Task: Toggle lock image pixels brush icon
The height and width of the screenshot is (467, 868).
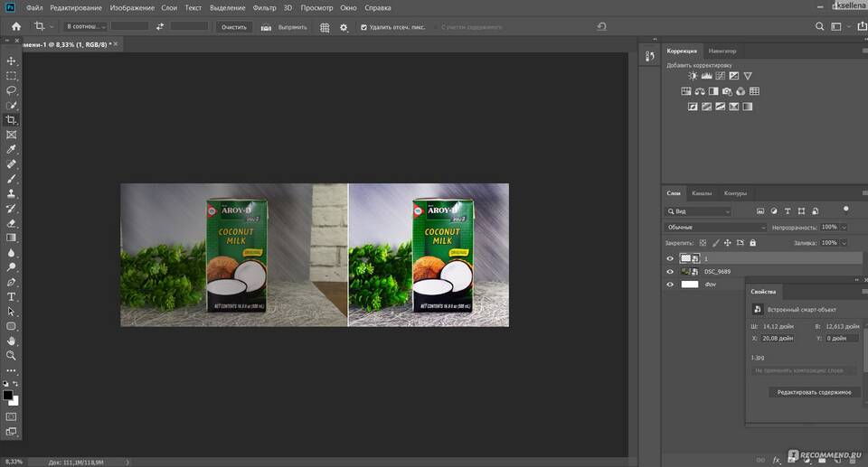Action: point(715,242)
